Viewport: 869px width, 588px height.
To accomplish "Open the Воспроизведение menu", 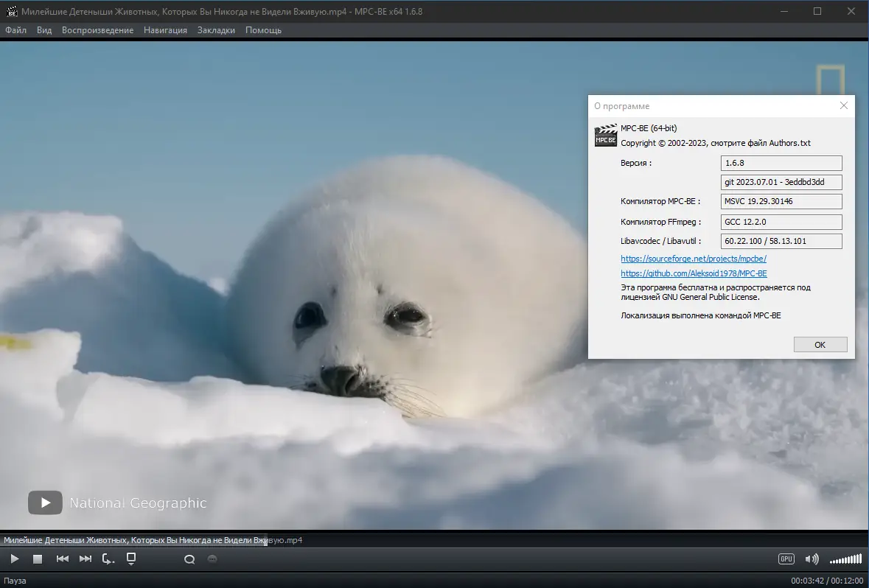I will pyautogui.click(x=97, y=30).
